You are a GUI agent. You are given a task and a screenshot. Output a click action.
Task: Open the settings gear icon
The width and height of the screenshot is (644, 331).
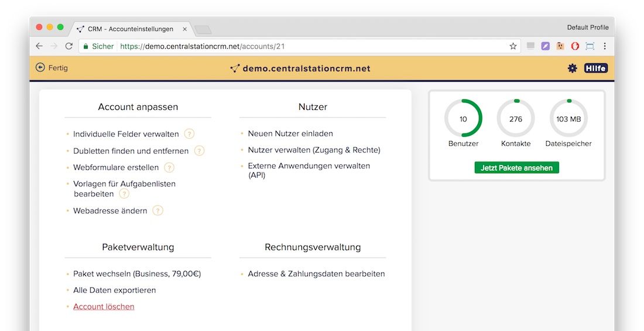[x=572, y=68]
